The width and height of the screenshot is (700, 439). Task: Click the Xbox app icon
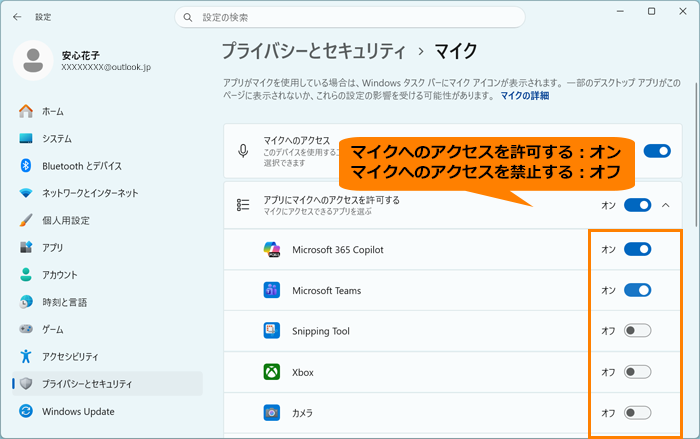(x=271, y=372)
